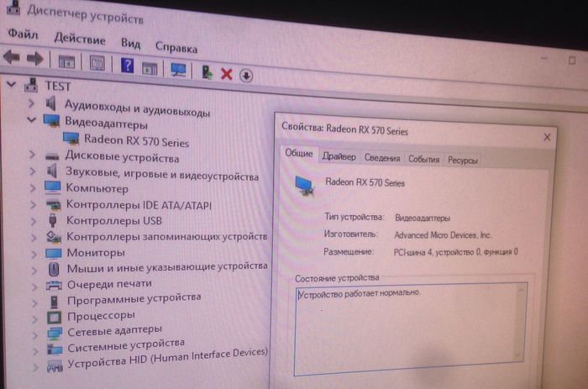Select Системные устройства tree item
Viewport: 588px width, 389px height.
(x=126, y=345)
